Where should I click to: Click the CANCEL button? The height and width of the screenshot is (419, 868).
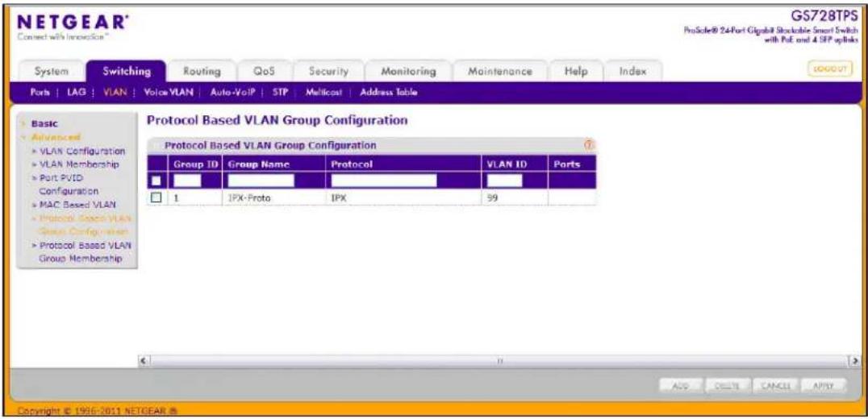(x=776, y=385)
